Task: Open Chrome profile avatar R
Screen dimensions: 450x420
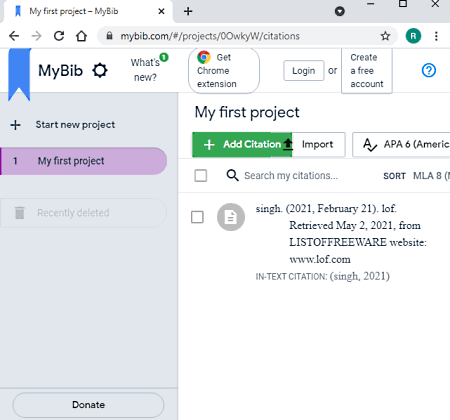Action: [413, 36]
